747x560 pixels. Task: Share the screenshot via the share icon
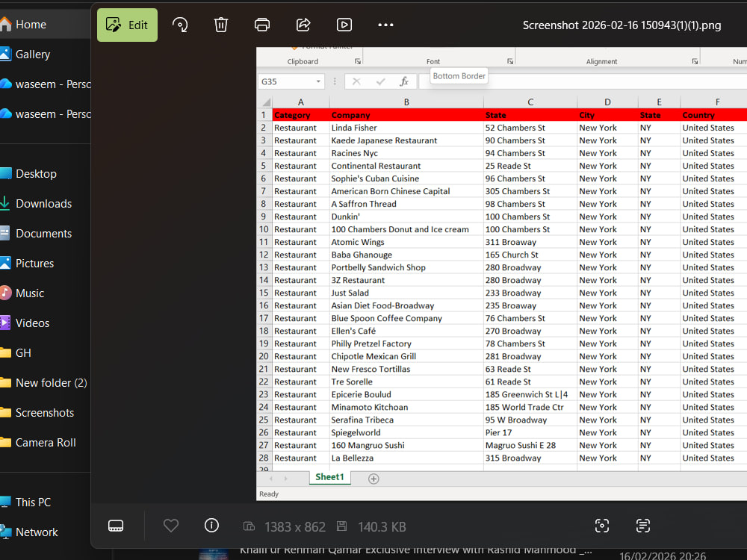[303, 25]
